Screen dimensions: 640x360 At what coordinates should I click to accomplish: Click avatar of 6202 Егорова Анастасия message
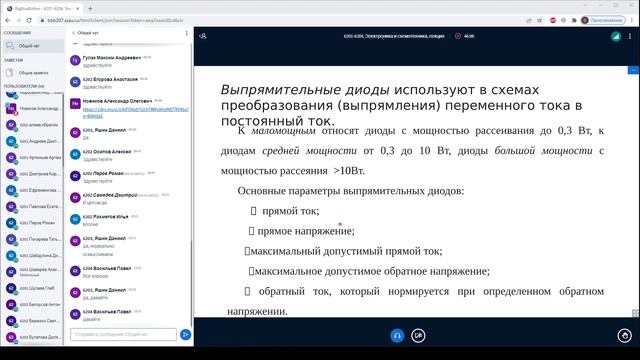[75, 82]
